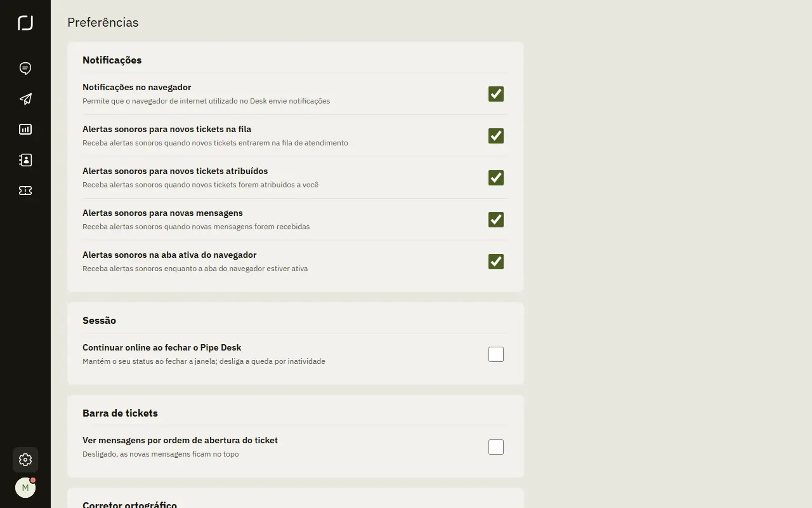Open the reports chart icon in sidebar
Image resolution: width=812 pixels, height=508 pixels.
25,130
